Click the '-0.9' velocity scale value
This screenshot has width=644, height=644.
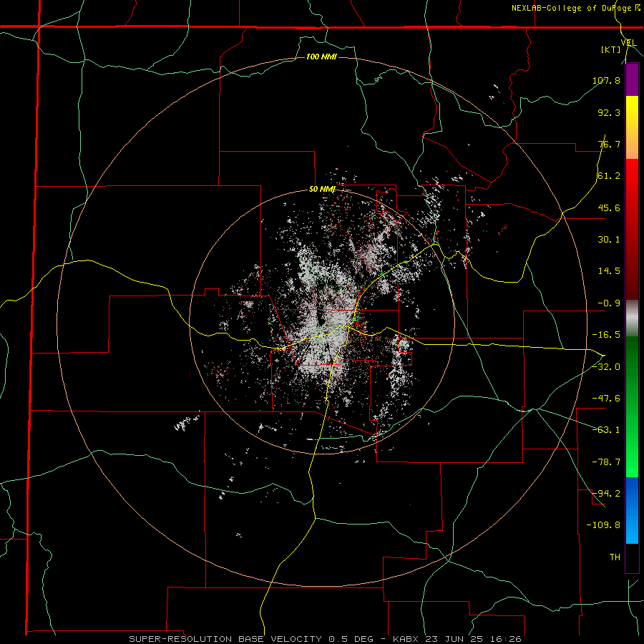[x=609, y=303]
